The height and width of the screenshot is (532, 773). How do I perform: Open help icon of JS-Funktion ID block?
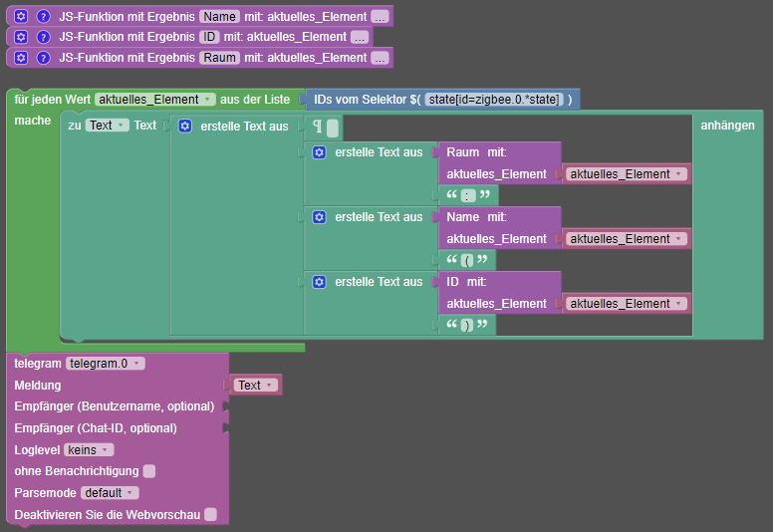[x=44, y=37]
